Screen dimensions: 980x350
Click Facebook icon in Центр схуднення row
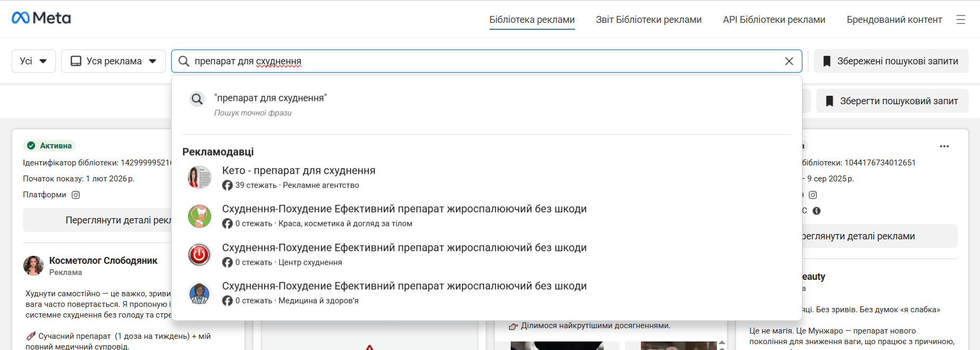point(227,262)
